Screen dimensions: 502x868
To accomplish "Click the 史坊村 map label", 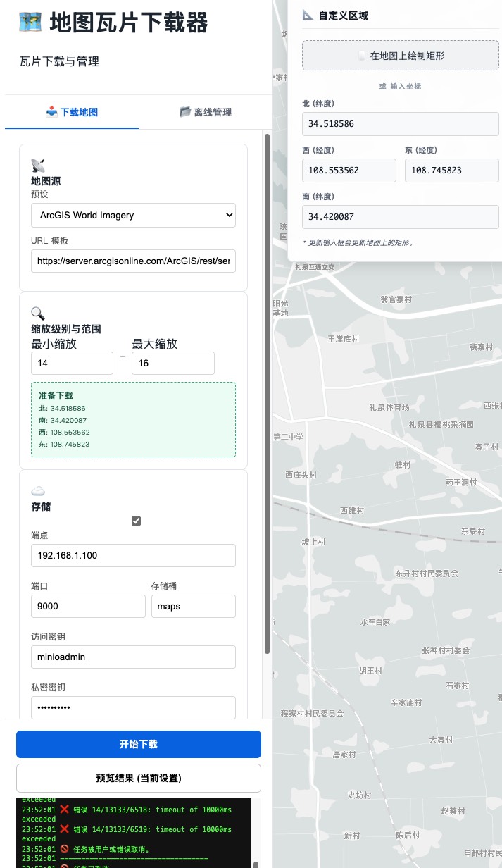I will (x=359, y=795).
